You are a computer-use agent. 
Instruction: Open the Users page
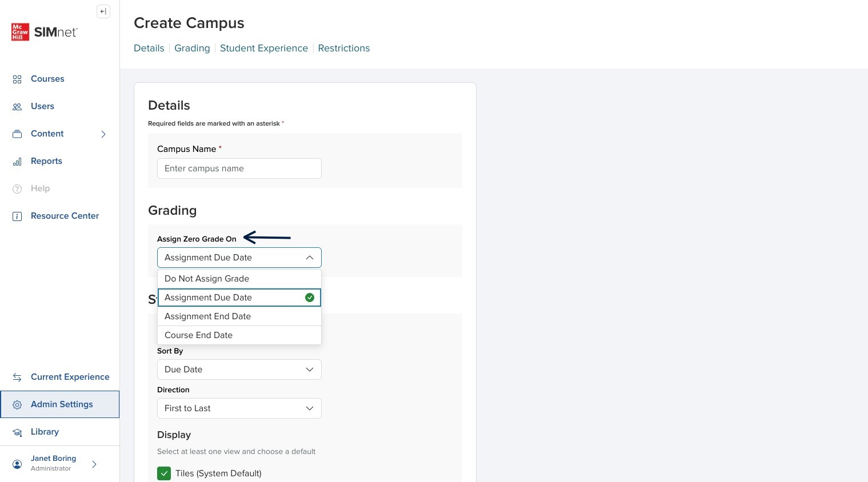(x=42, y=106)
